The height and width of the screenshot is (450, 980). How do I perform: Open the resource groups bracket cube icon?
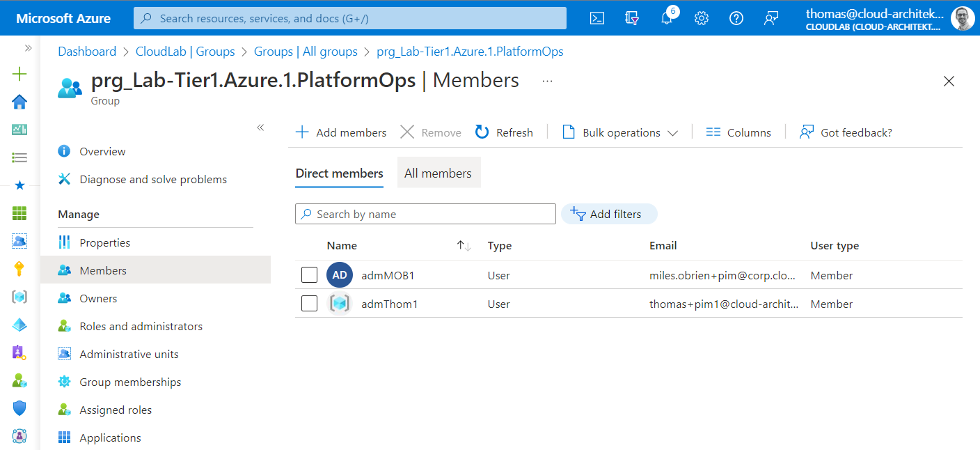click(19, 297)
